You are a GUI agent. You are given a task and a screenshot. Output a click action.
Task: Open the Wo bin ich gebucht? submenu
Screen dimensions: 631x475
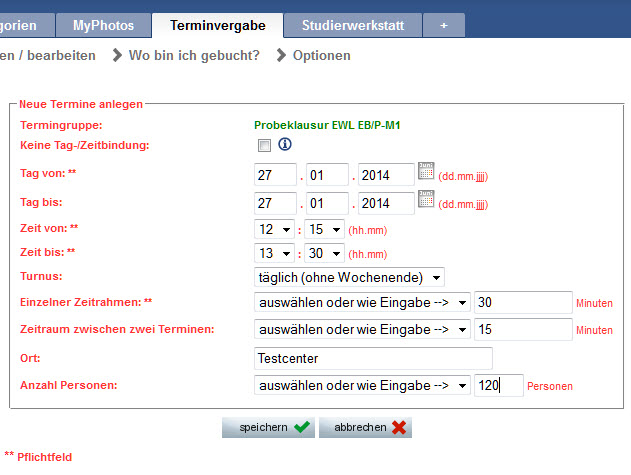194,55
